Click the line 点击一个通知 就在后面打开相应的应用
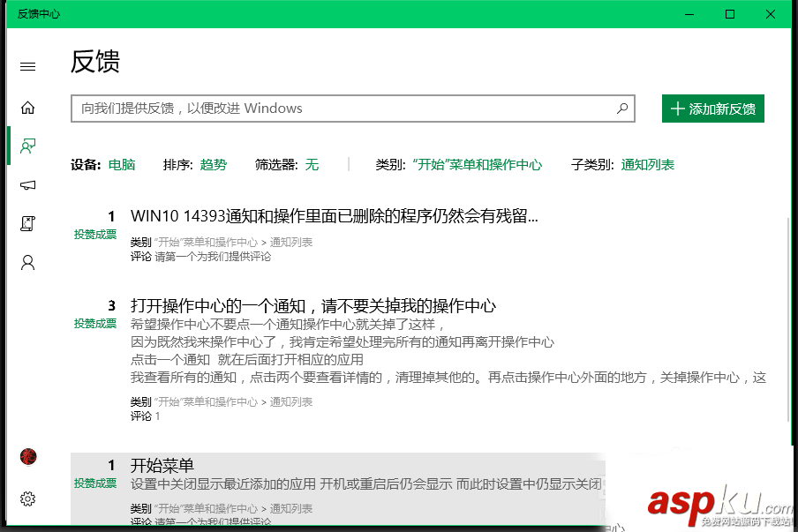798x532 pixels. click(247, 360)
